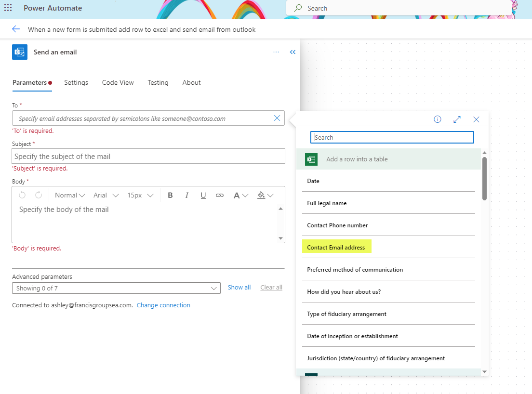The image size is (532, 394).
Task: Select Jurisdiction of fiduciary arrangement field
Action: coord(388,358)
